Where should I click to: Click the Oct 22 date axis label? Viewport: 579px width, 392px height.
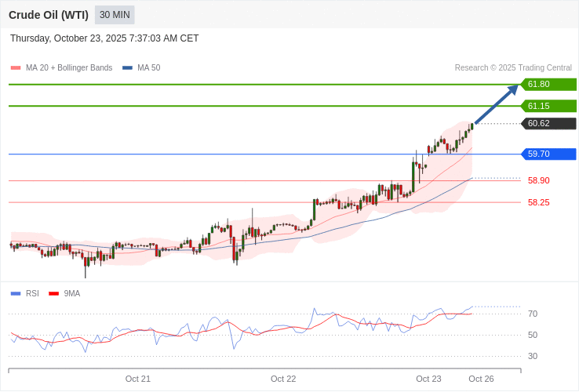(x=283, y=379)
